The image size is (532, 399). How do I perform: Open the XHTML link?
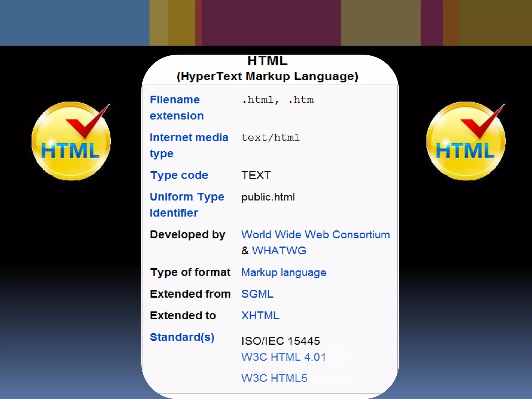pyautogui.click(x=260, y=316)
